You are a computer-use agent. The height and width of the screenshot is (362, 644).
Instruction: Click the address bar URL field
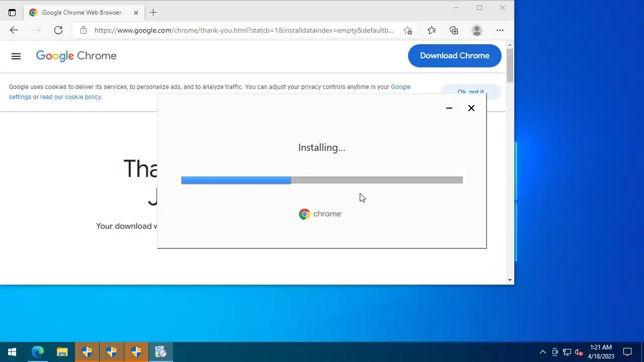(x=244, y=30)
